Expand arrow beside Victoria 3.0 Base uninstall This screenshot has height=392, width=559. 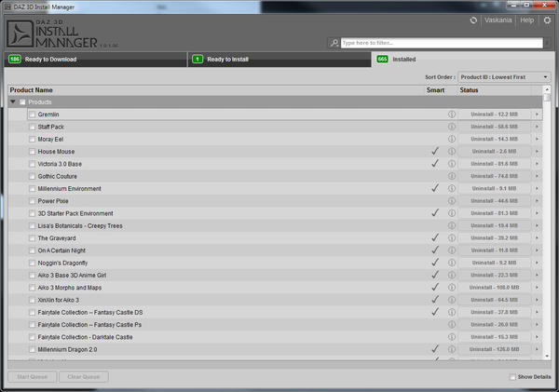pos(537,164)
